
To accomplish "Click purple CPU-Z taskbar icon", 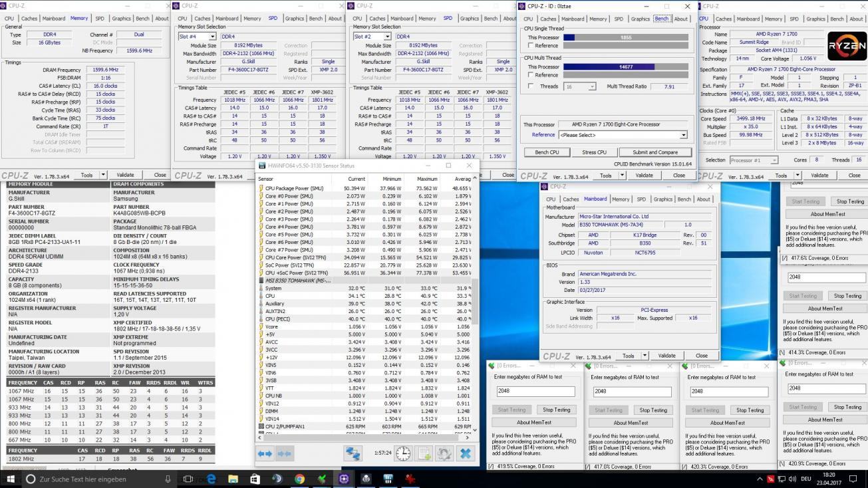I will [x=344, y=479].
